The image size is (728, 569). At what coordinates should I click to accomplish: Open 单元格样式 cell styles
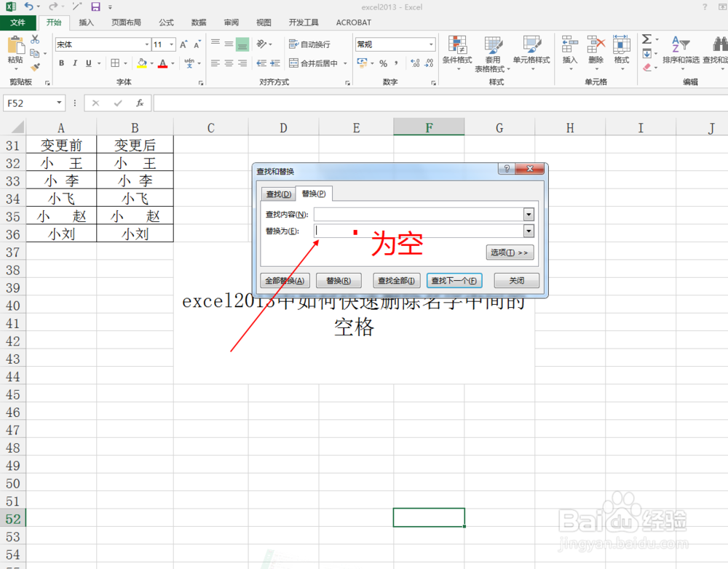(x=531, y=53)
